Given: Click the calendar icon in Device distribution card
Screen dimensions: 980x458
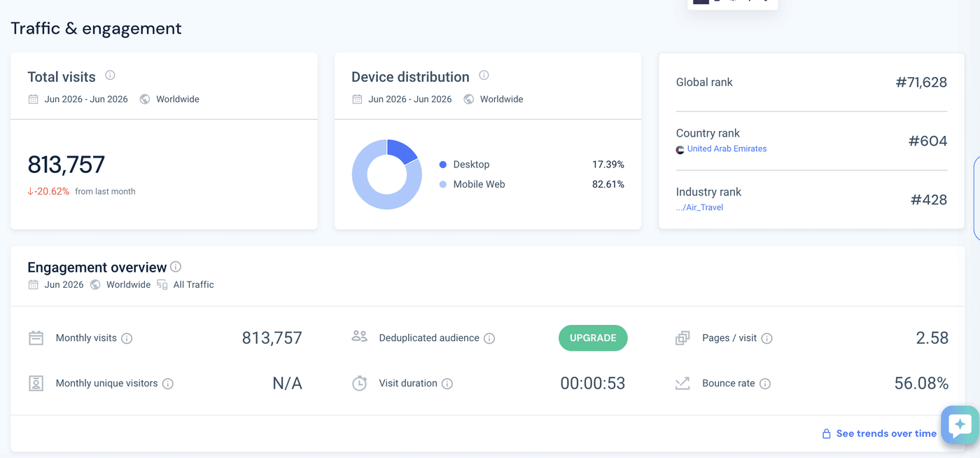Looking at the screenshot, I should coord(357,99).
